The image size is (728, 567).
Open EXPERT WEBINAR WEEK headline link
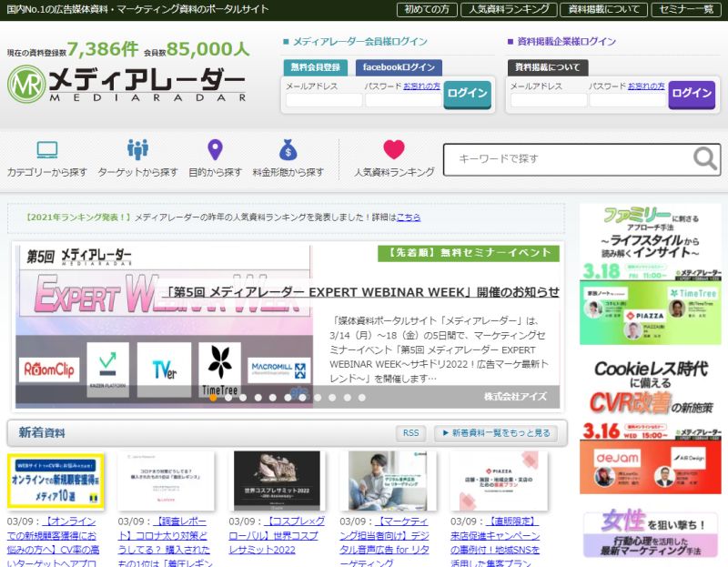[x=360, y=292]
